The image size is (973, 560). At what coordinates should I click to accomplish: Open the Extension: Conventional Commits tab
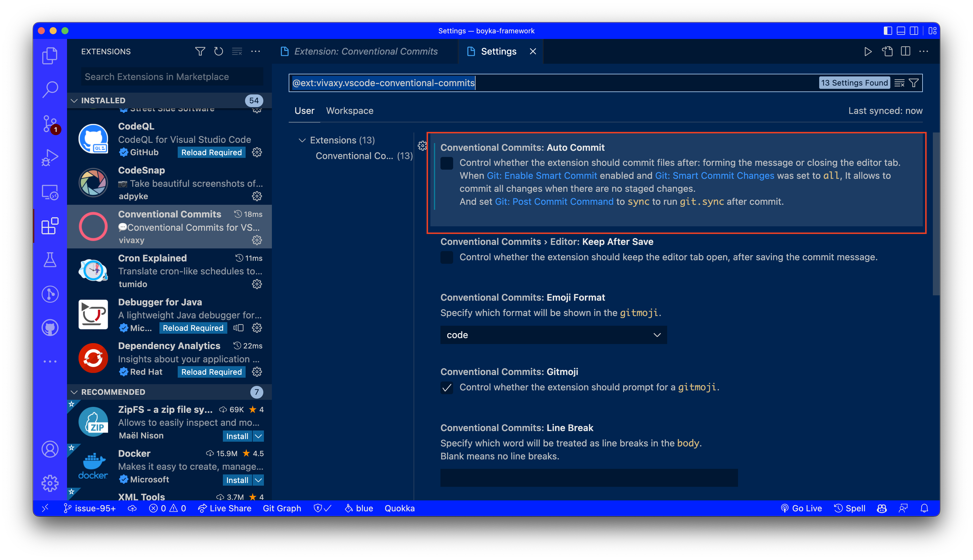coord(365,51)
